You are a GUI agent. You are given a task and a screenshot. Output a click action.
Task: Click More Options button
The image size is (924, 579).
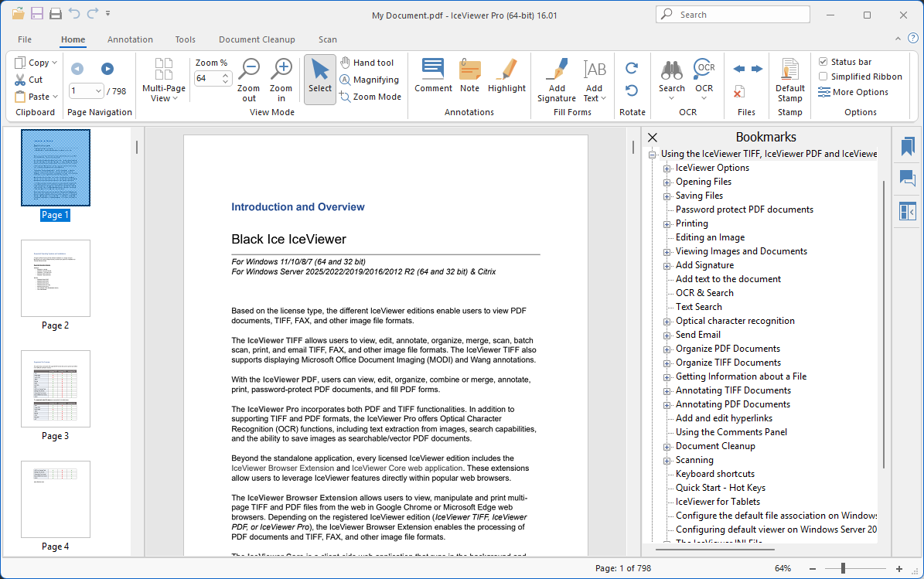854,92
